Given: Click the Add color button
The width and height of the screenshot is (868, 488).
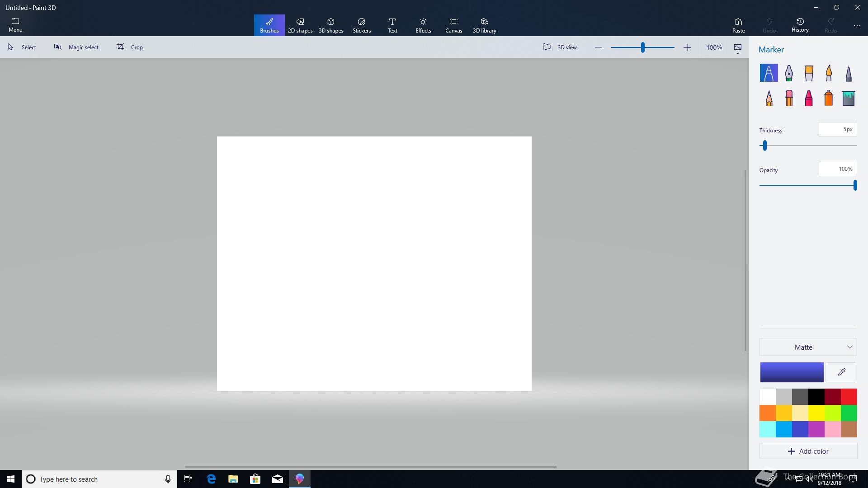Looking at the screenshot, I should click(x=808, y=451).
